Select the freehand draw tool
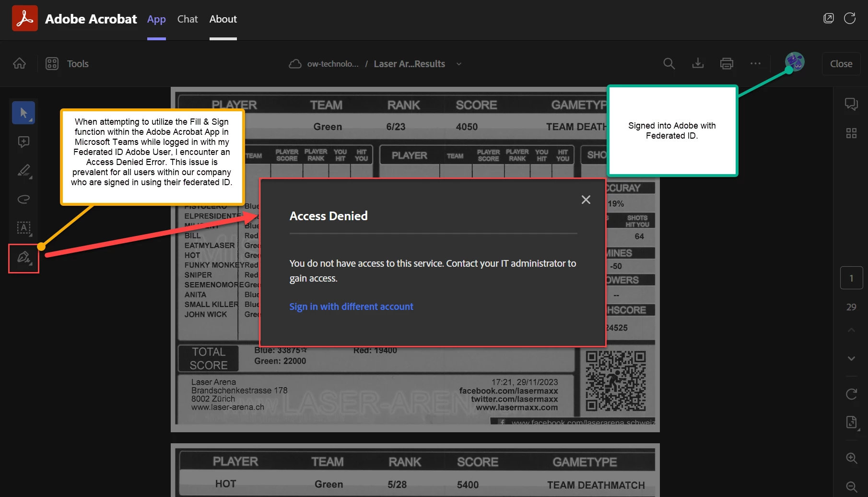Image resolution: width=868 pixels, height=497 pixels. (x=23, y=199)
